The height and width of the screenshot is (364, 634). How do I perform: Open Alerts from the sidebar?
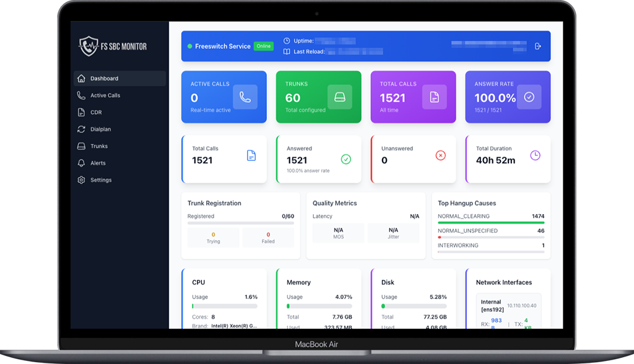[98, 163]
